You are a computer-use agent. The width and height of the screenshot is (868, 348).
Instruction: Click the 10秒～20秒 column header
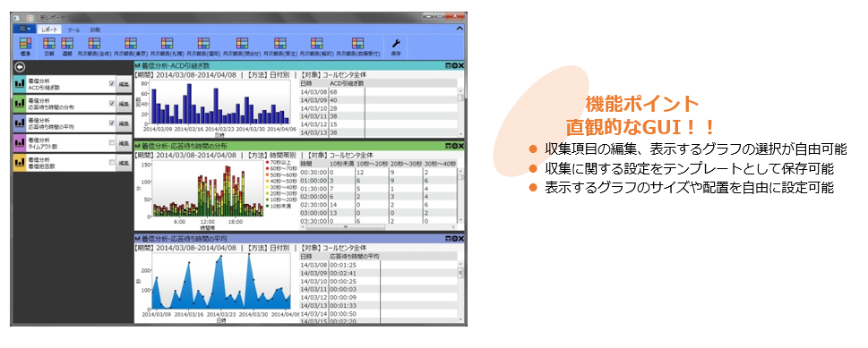[x=372, y=163]
